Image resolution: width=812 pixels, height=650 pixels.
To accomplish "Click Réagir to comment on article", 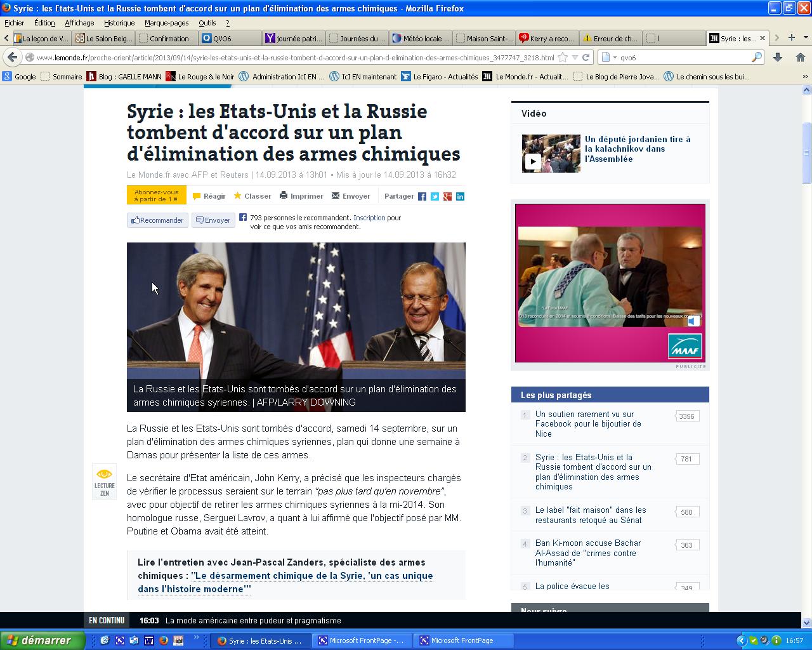I will pos(209,196).
